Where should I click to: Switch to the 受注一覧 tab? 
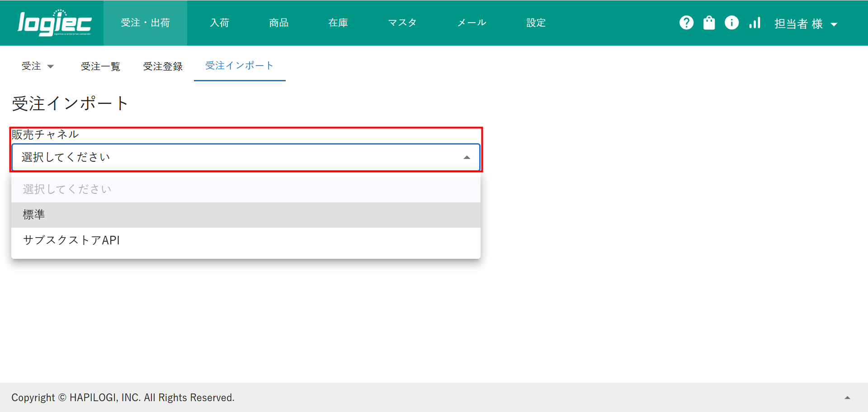[100, 66]
